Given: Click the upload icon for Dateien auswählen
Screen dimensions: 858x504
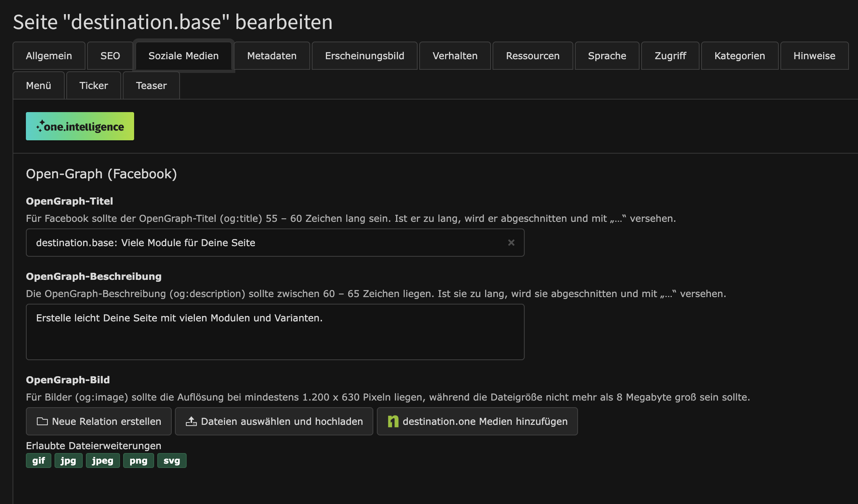Looking at the screenshot, I should 191,421.
